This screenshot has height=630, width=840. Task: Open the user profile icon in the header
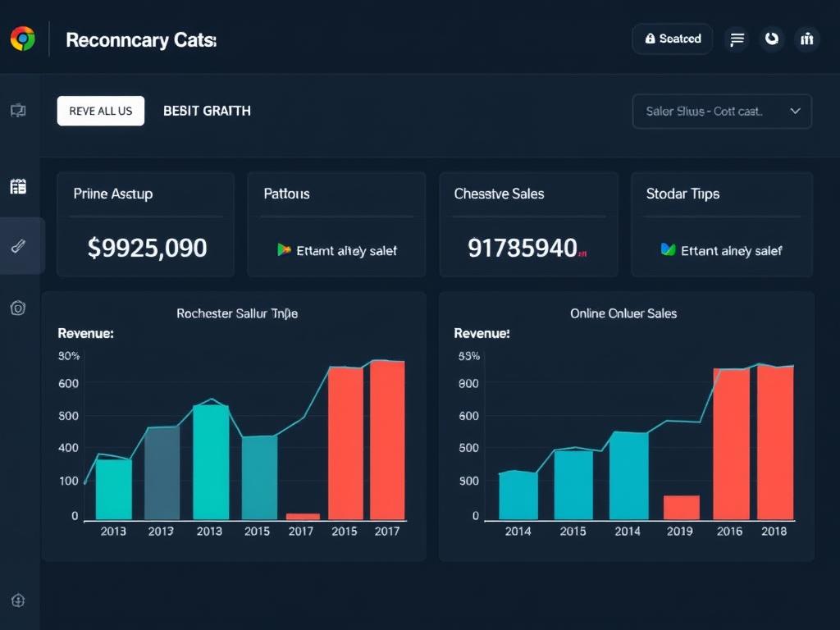click(807, 39)
